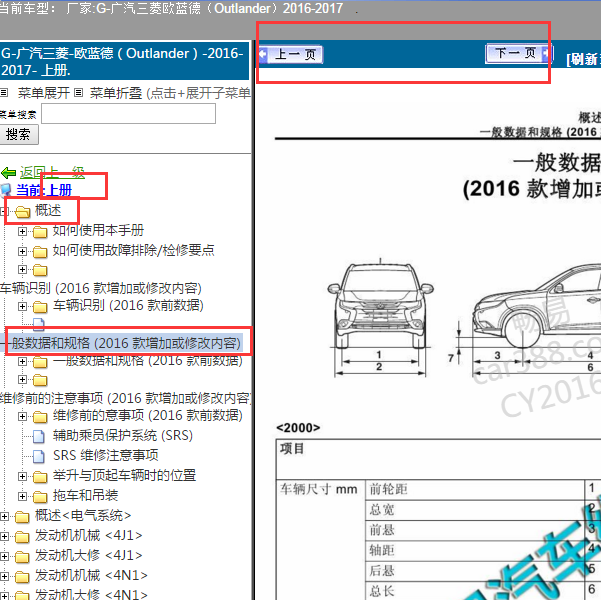Expand 概述<电气系统> node
Image resolution: width=601 pixels, height=600 pixels.
click(x=4, y=516)
